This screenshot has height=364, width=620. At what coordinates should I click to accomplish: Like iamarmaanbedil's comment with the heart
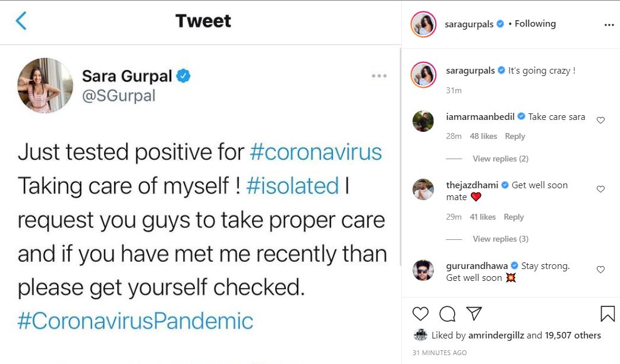(x=600, y=119)
